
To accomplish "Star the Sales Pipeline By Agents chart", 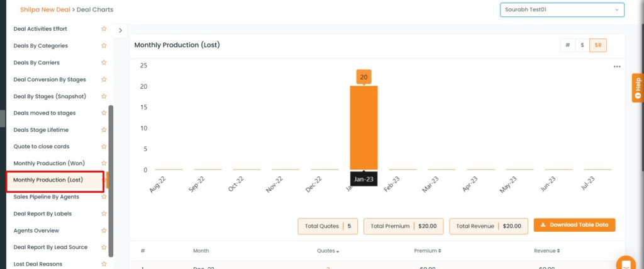I will 104,197.
